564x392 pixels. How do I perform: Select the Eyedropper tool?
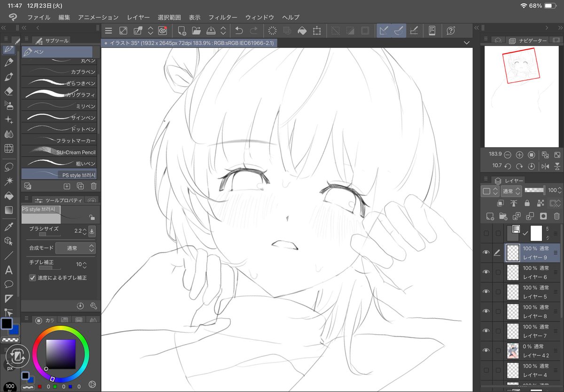[x=8, y=227]
